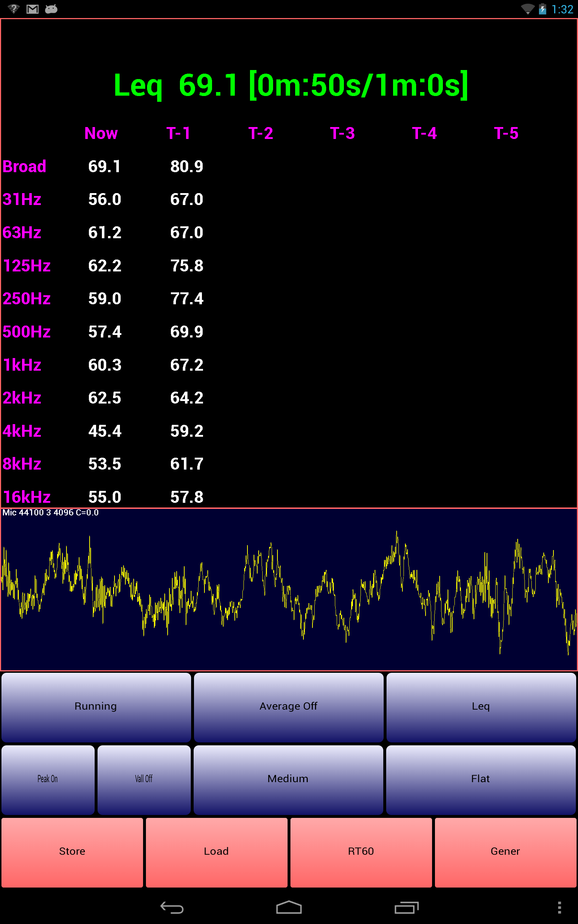This screenshot has width=578, height=924.
Task: Open the RT60 measurement
Action: pyautogui.click(x=361, y=853)
